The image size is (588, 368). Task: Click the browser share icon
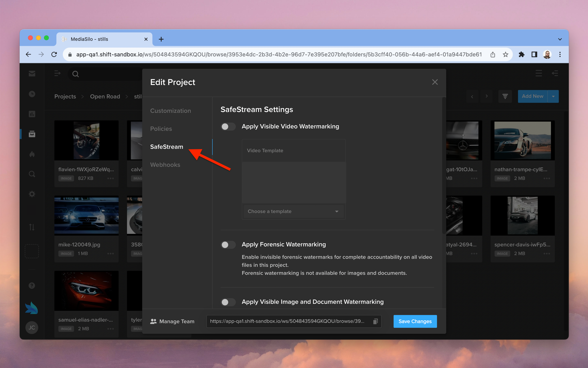[x=493, y=55]
